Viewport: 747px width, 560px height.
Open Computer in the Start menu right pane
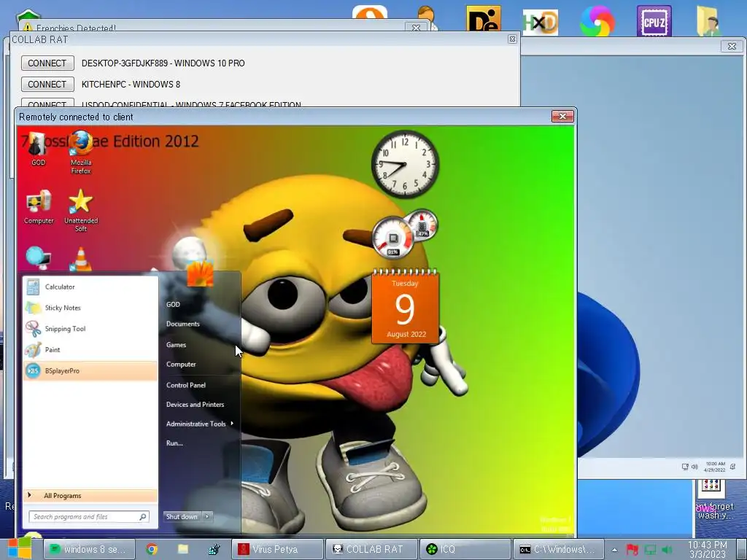point(181,365)
